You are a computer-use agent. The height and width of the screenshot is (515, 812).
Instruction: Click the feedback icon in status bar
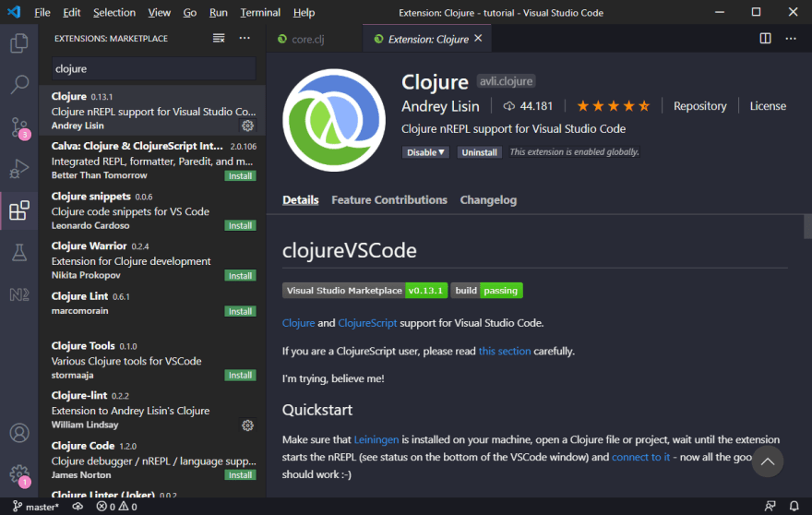(770, 506)
